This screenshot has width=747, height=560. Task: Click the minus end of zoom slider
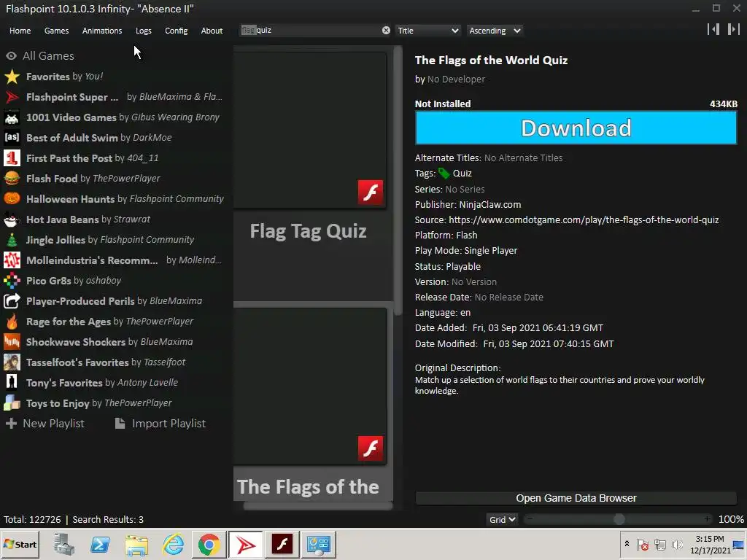pos(530,519)
